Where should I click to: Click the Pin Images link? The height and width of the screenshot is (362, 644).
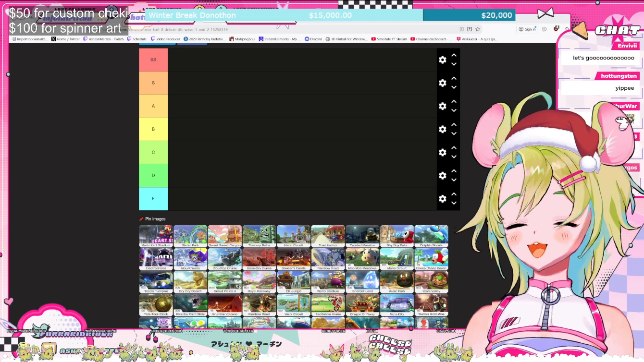152,219
